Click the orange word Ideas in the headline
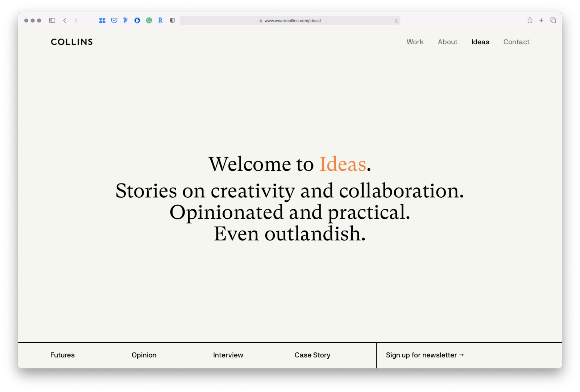Screen dimensions: 580x392 pyautogui.click(x=343, y=164)
